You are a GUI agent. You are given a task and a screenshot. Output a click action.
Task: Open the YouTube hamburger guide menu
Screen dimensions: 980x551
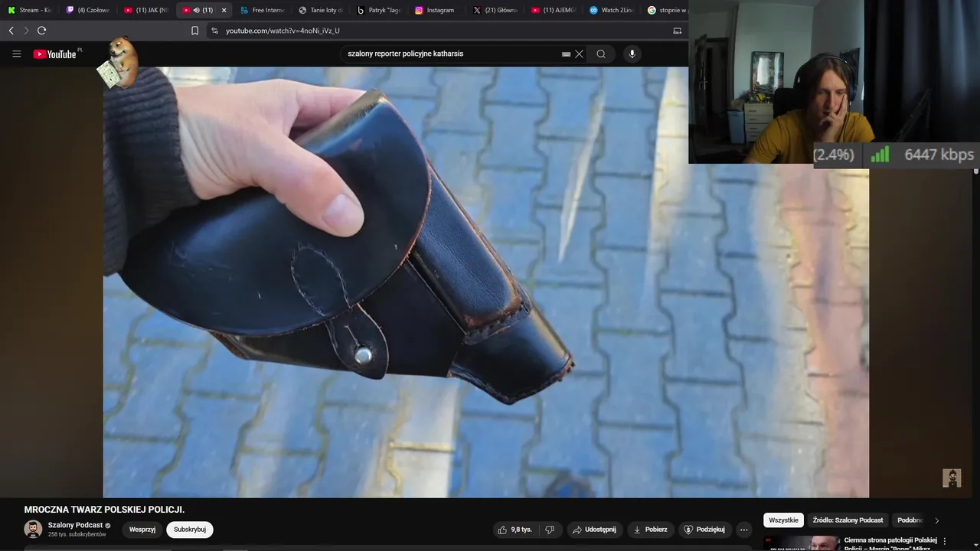[x=16, y=54]
